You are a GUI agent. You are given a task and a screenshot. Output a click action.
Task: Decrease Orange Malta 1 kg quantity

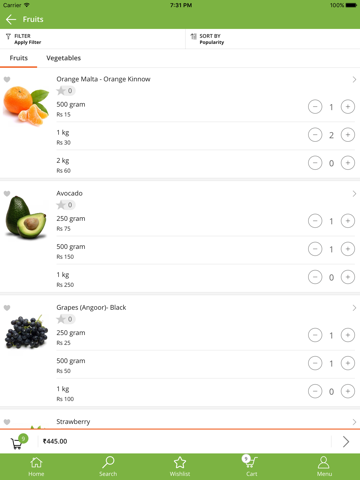coord(315,135)
